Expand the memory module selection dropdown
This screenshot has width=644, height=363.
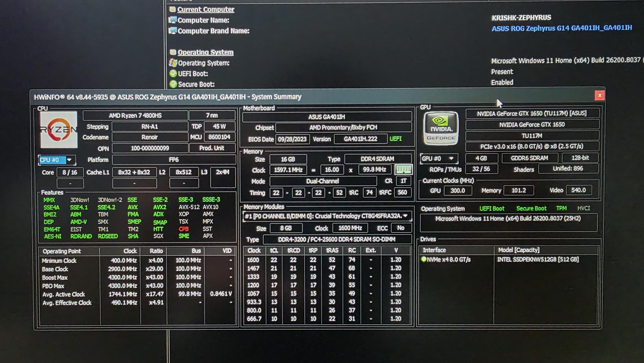click(x=405, y=216)
